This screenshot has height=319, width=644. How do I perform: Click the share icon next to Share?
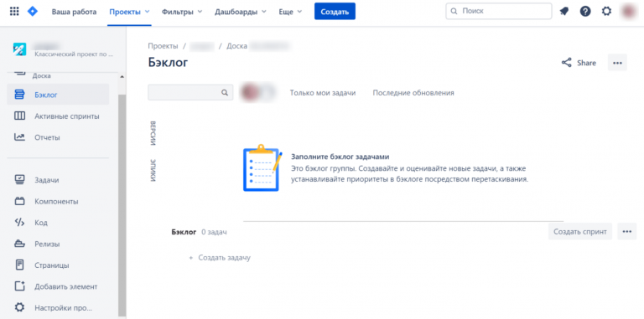(x=566, y=63)
